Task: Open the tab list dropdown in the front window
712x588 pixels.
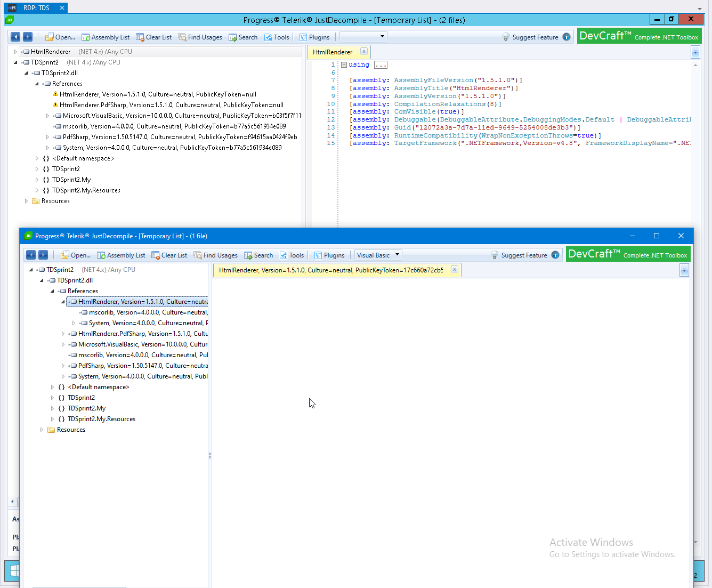Action: [684, 270]
